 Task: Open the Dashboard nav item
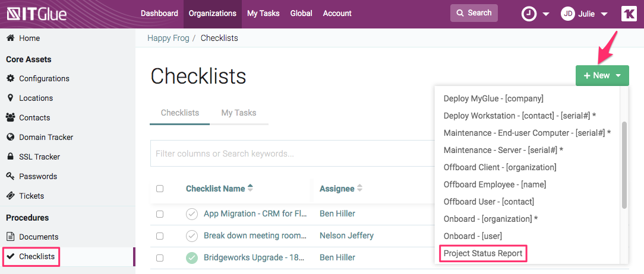tap(159, 14)
